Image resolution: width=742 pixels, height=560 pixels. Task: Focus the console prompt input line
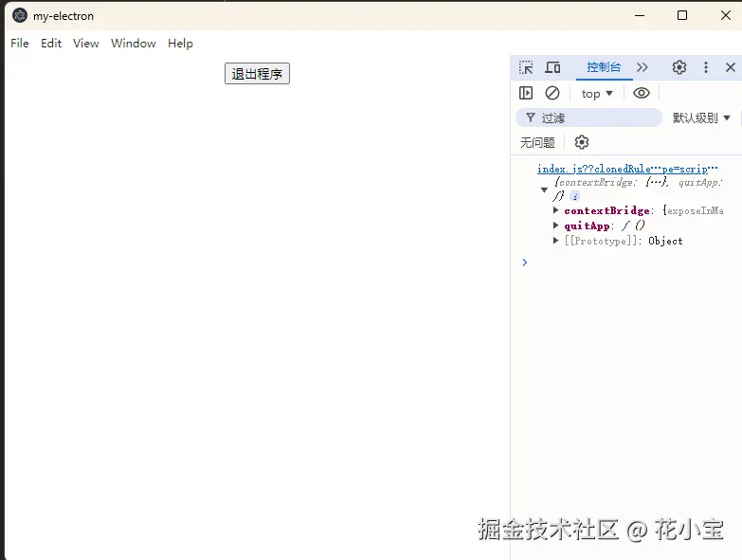pos(632,262)
